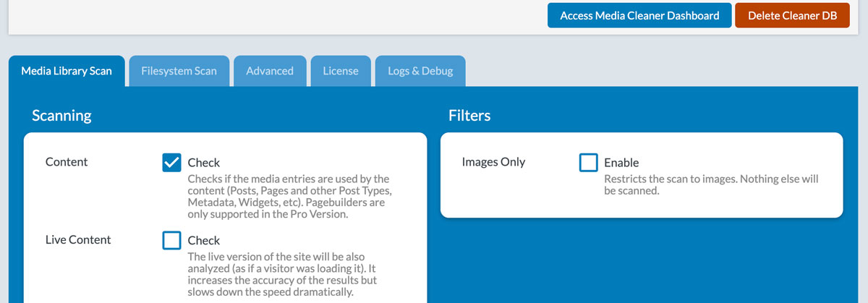Select the Media Library Scan tab
Screen dimensions: 868x303
(x=67, y=71)
